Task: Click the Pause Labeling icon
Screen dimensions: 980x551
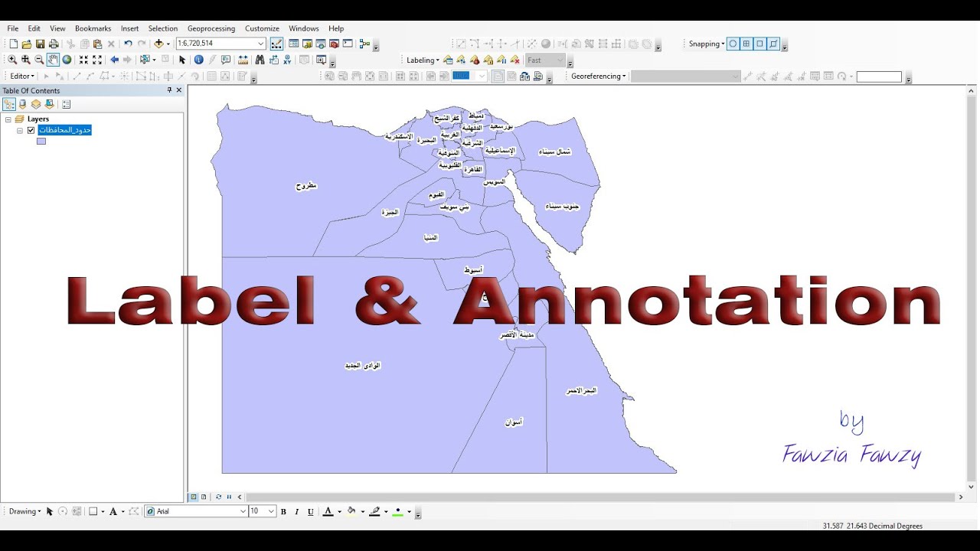Action: click(x=501, y=60)
